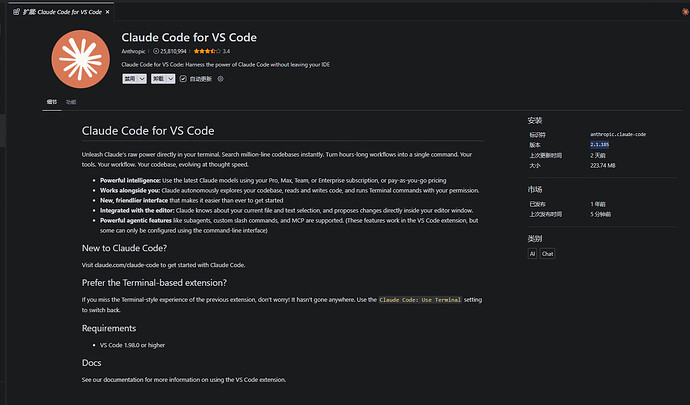690x405 pixels.
Task: Click the 5 分钟前 last released value
Action: click(600, 214)
